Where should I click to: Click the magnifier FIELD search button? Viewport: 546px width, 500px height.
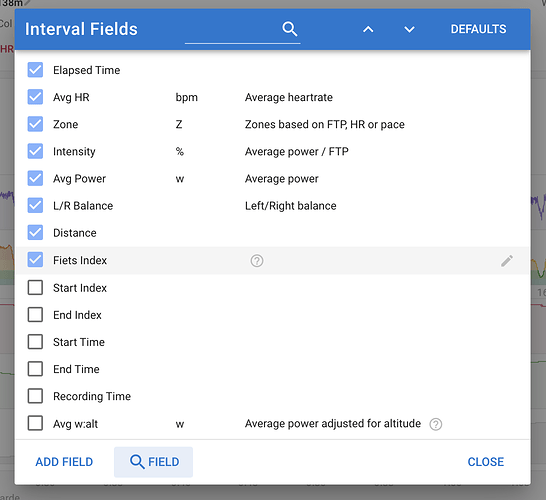point(154,462)
